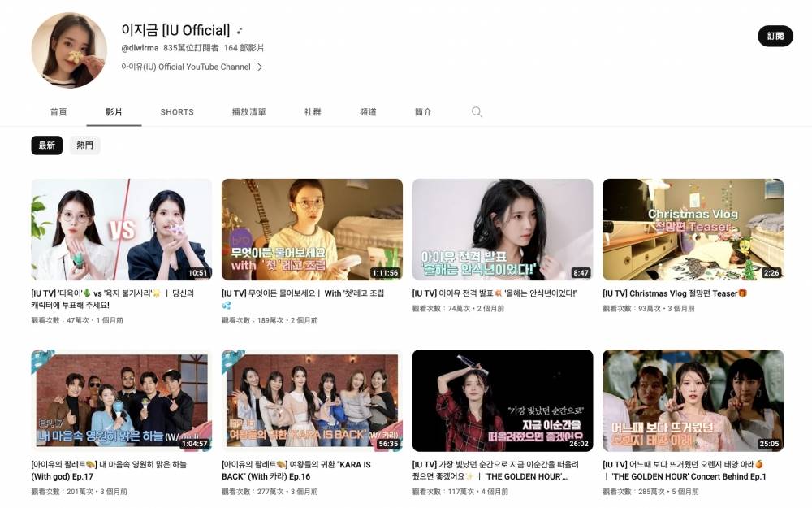The width and height of the screenshot is (812, 508).
Task: Expand the channel description chevron
Action: point(260,67)
